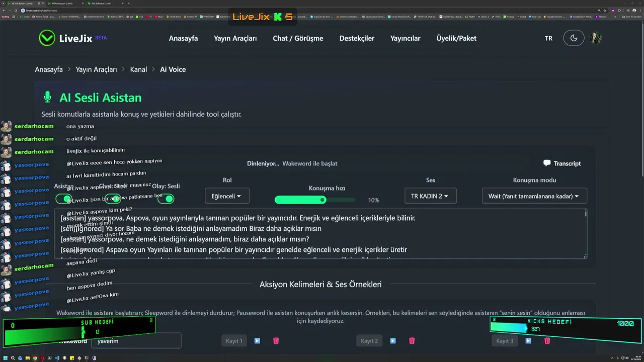Click the Ai Voice breadcrumb text
This screenshot has width=644, height=362.
pos(173,69)
